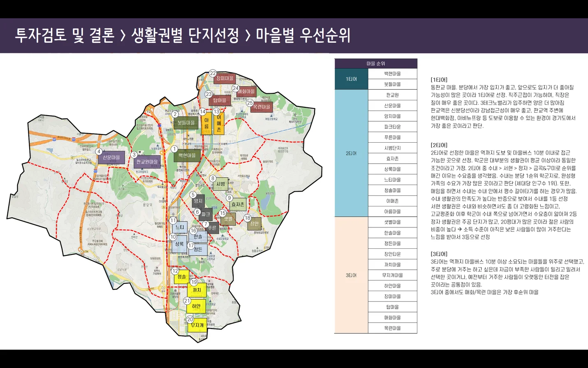This screenshot has height=368, width=588.
Task: Click the [1티어] paragraph heading
Action: (439, 80)
